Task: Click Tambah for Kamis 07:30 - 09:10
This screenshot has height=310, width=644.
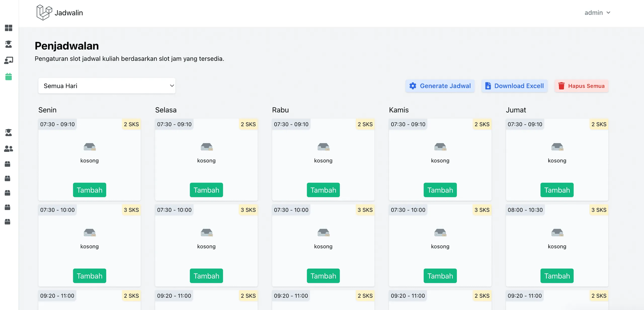Action: (440, 190)
